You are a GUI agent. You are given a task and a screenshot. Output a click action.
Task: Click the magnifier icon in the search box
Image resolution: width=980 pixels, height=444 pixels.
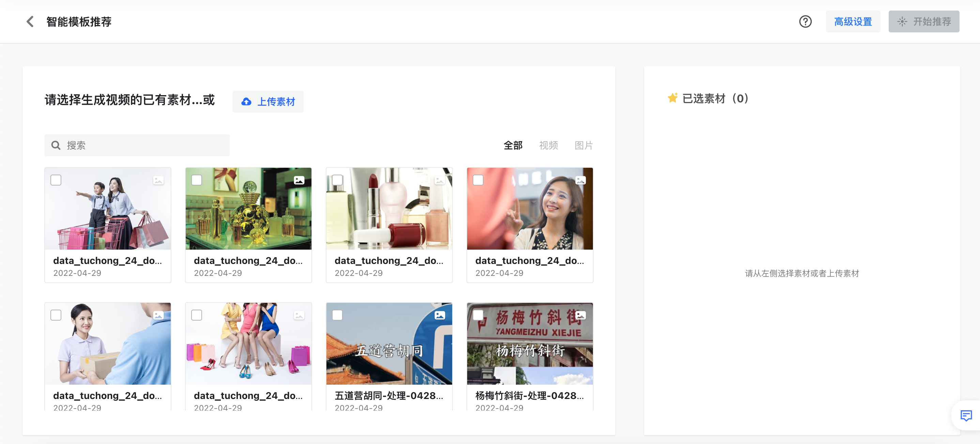pyautogui.click(x=56, y=146)
